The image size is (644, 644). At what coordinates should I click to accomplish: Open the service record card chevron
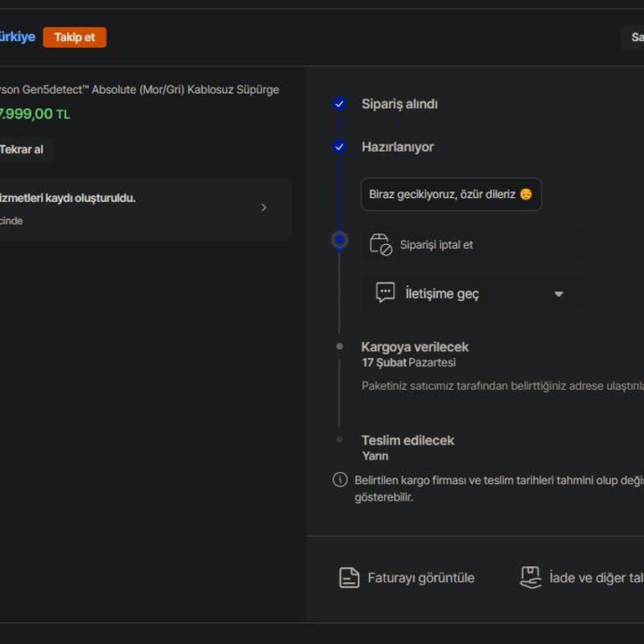pos(264,208)
